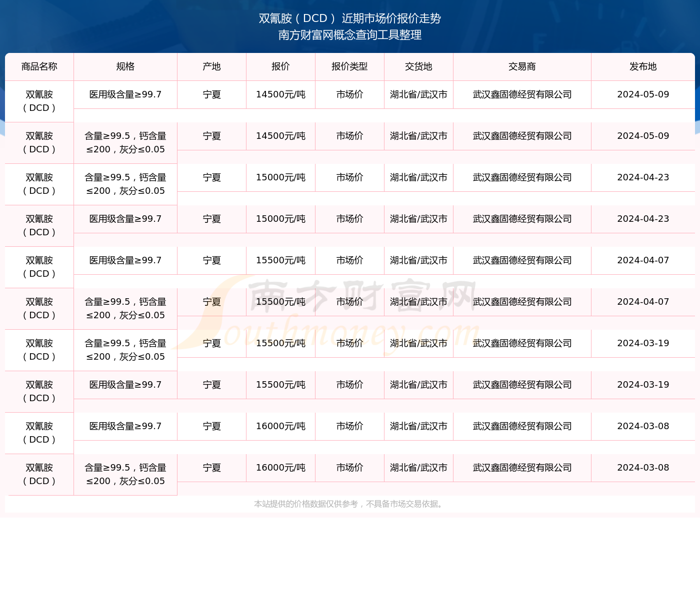Select 2024-05-09 date in the 含量≥99.5 row

643,136
